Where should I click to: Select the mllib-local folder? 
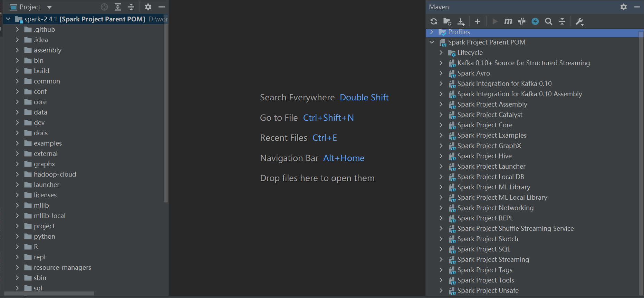pyautogui.click(x=50, y=216)
